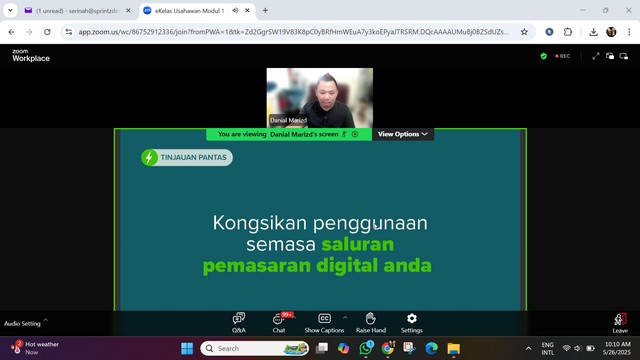Open browser Extensions puzzle icon
640x360 pixels.
(568, 32)
